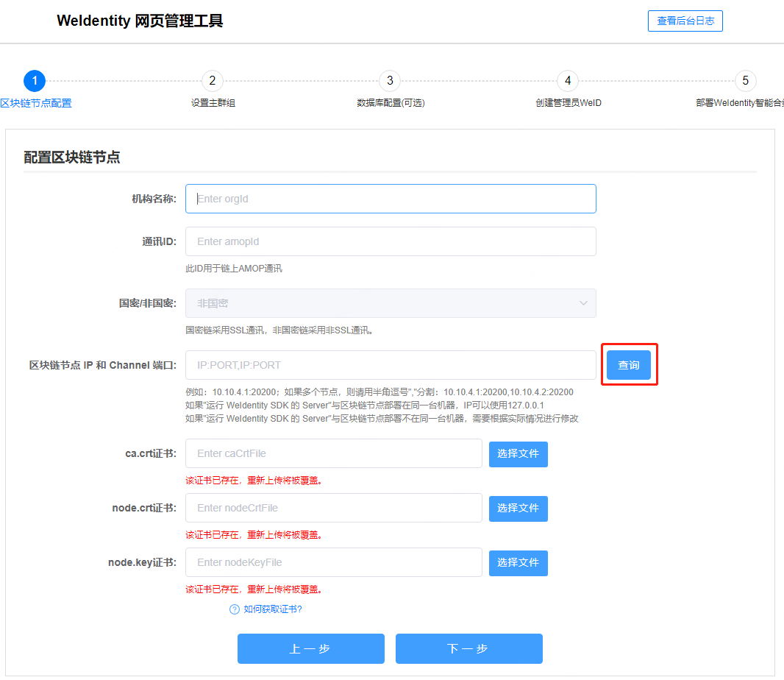The image size is (784, 680).
Task: Click red warning under node.key field
Action: click(x=254, y=589)
